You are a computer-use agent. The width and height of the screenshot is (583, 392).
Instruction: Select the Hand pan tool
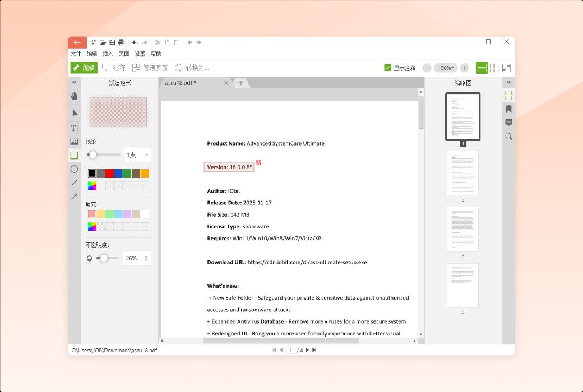point(73,96)
